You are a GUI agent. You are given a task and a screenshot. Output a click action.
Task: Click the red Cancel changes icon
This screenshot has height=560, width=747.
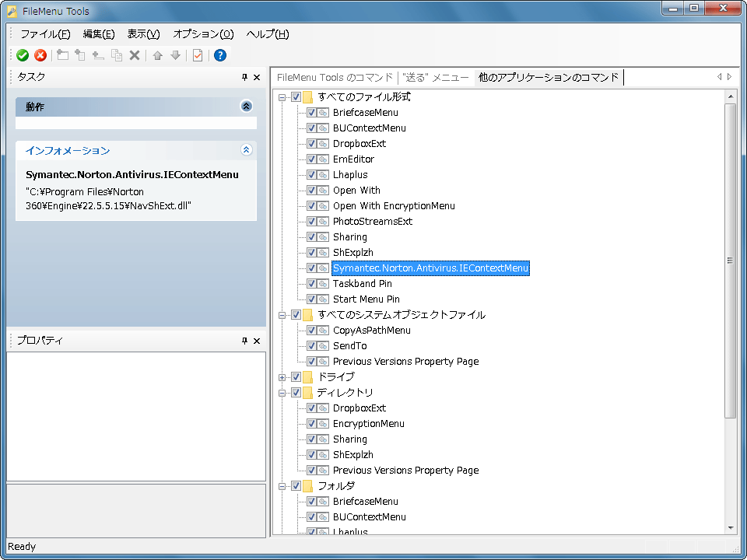tap(40, 55)
